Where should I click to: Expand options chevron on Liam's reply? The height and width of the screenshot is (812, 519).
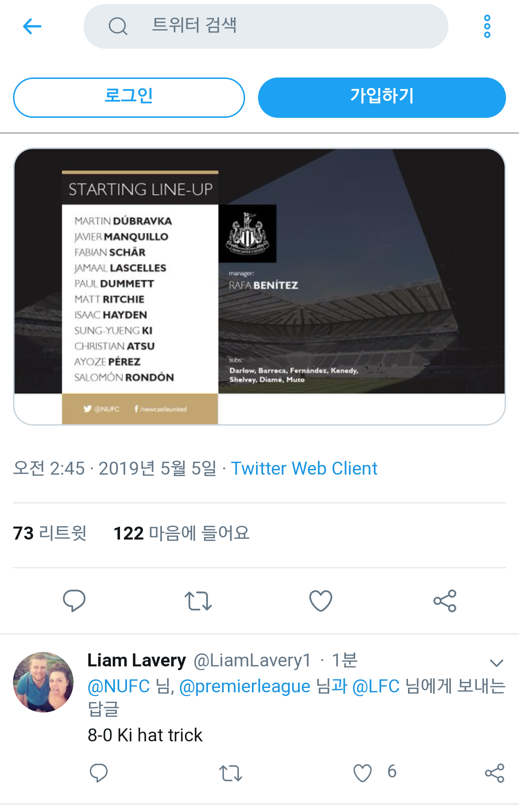click(496, 662)
